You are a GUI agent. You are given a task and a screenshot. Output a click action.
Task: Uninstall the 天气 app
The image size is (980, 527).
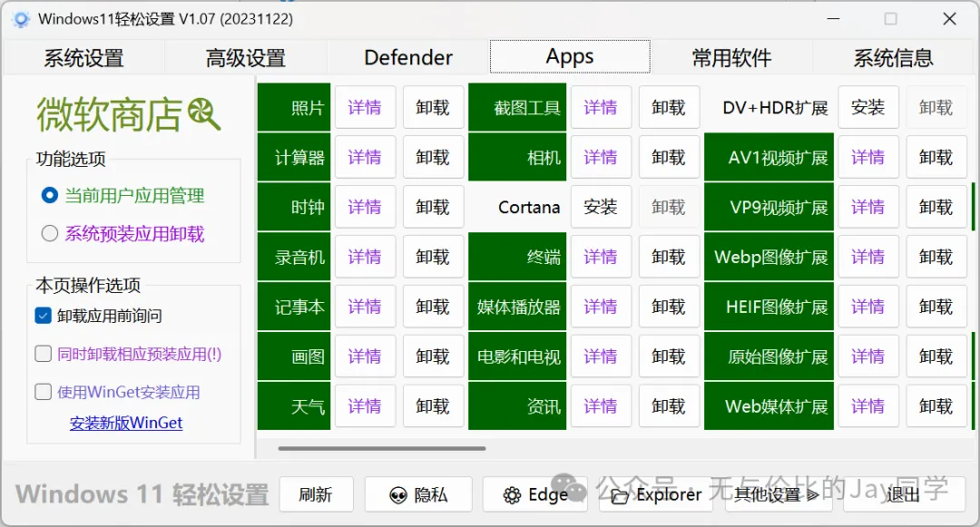pyautogui.click(x=433, y=406)
